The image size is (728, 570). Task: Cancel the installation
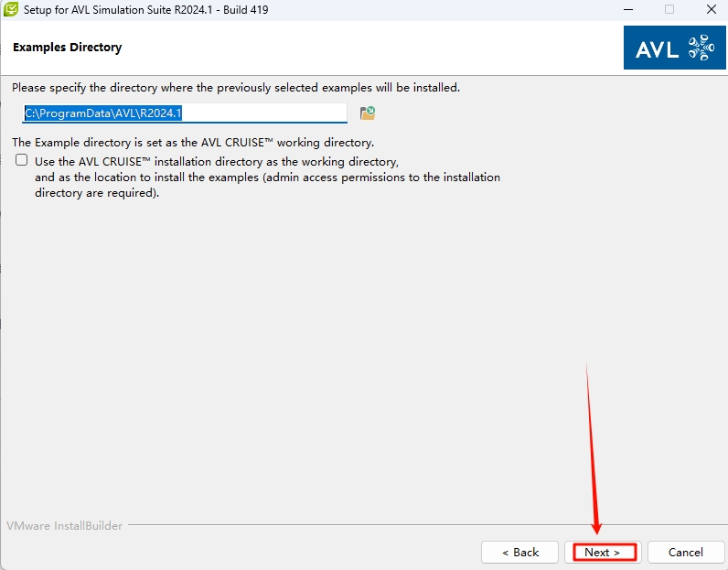[x=685, y=552]
